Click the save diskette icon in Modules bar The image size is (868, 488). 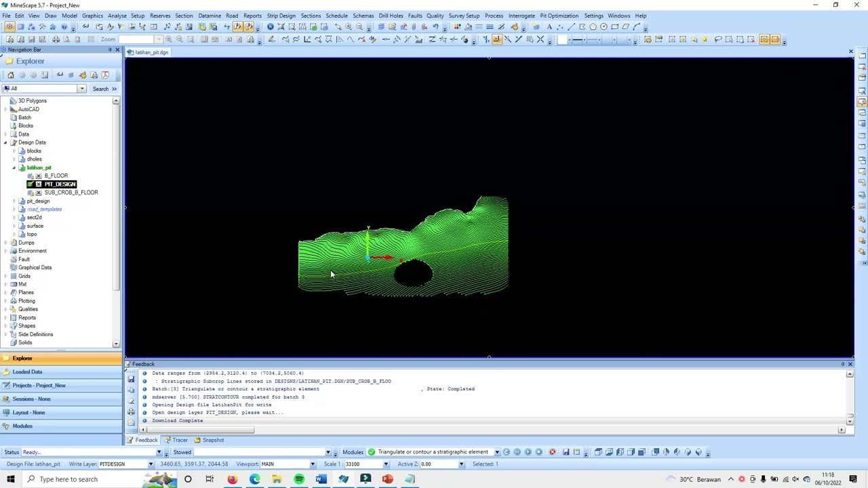(566, 452)
